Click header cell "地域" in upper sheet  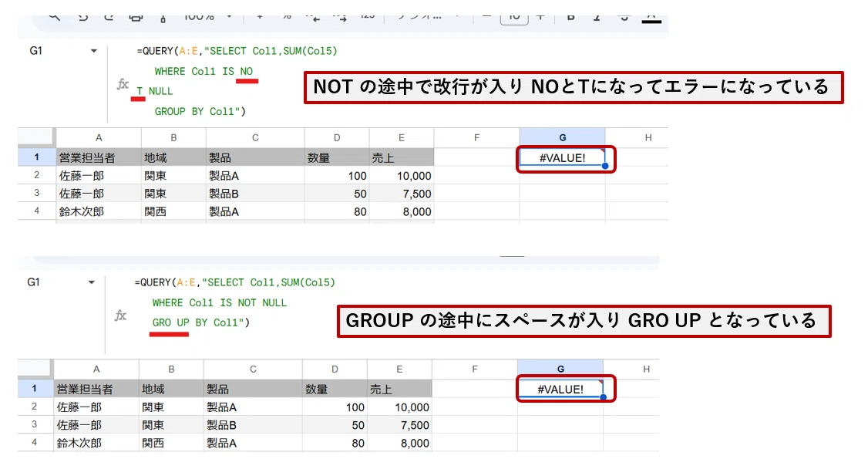coord(173,158)
